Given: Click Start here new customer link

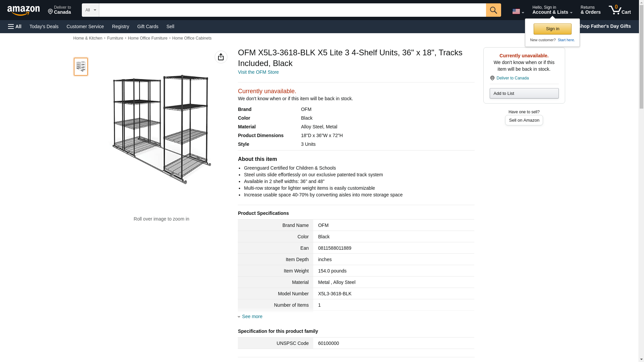Looking at the screenshot, I should (566, 40).
